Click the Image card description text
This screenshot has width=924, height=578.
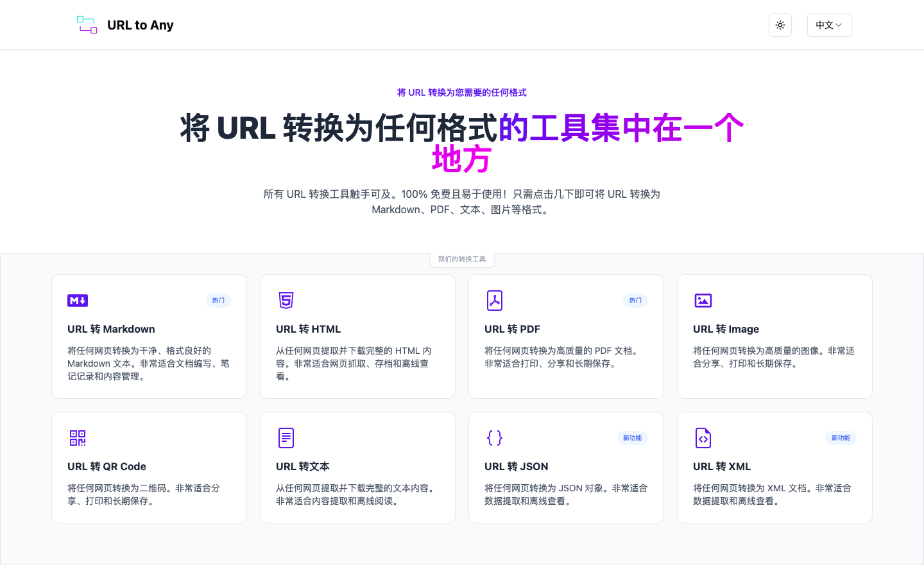(x=774, y=357)
